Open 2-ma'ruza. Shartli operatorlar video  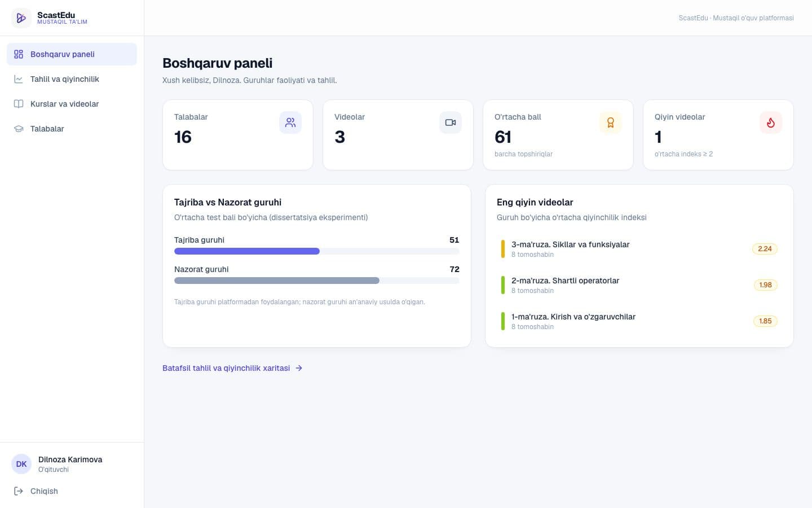point(639,285)
